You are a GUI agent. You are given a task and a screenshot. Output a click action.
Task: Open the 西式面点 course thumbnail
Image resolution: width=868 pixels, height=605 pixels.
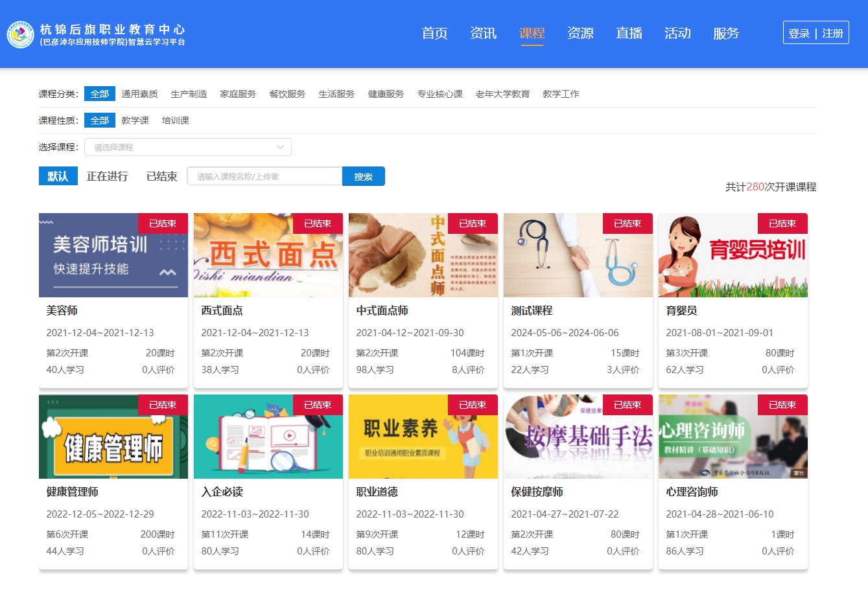[268, 255]
